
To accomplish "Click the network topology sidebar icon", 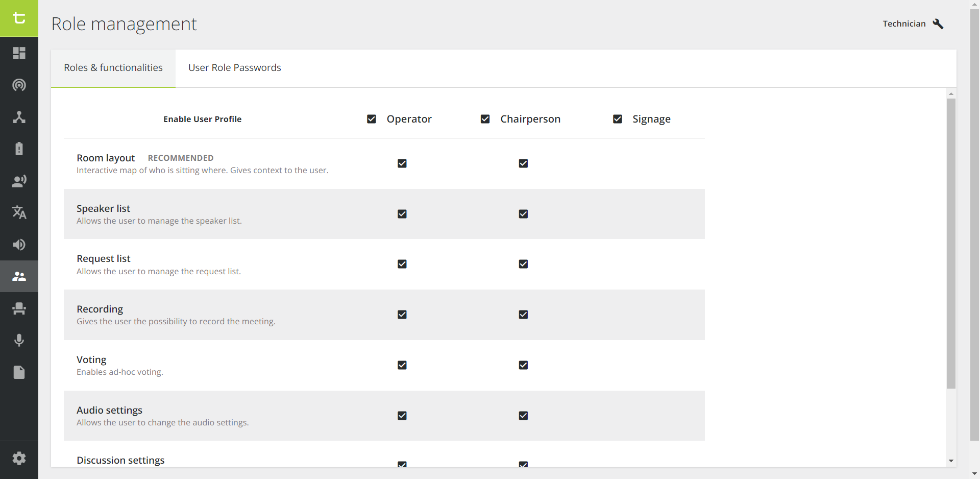I will pos(19,117).
